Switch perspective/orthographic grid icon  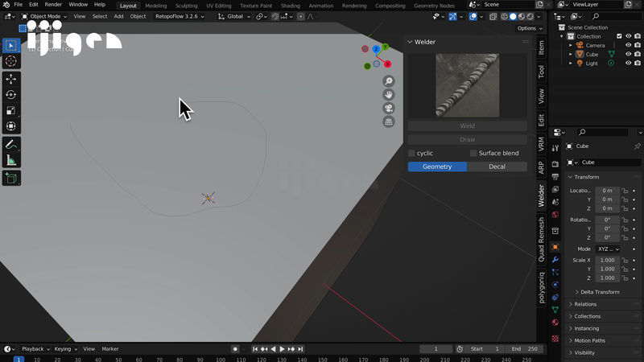pos(389,121)
